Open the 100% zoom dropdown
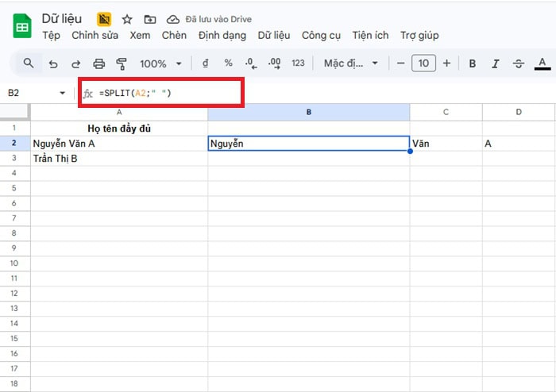Screen dimensions: 556x392 (x=161, y=63)
